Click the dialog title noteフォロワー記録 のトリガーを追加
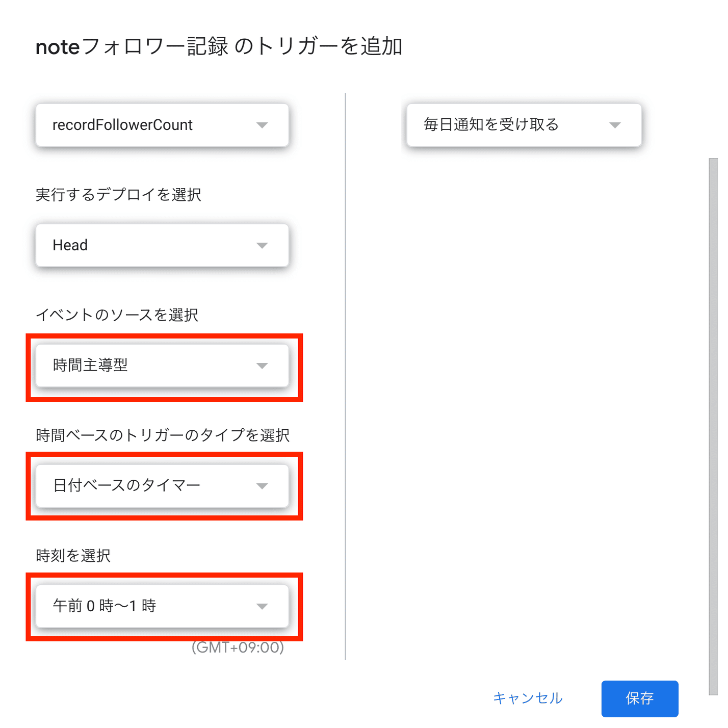Screen dimensions: 728x728 218,47
